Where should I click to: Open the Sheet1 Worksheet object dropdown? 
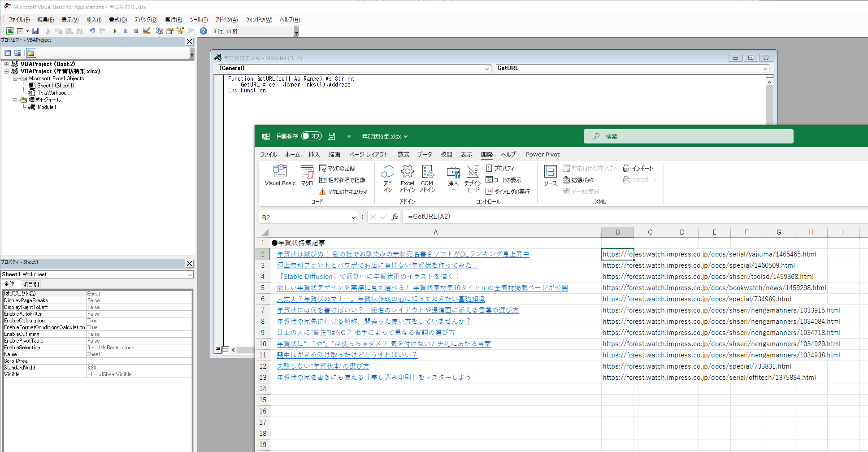point(189,274)
